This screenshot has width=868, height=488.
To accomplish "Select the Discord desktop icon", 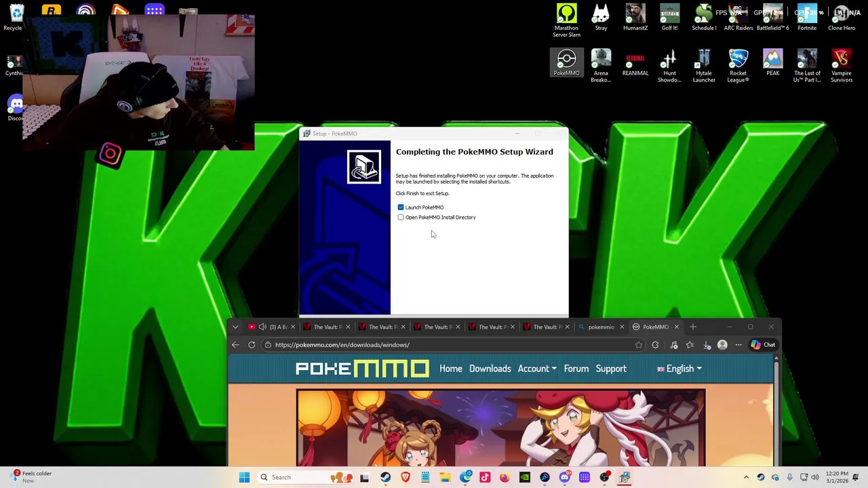I will [x=15, y=108].
